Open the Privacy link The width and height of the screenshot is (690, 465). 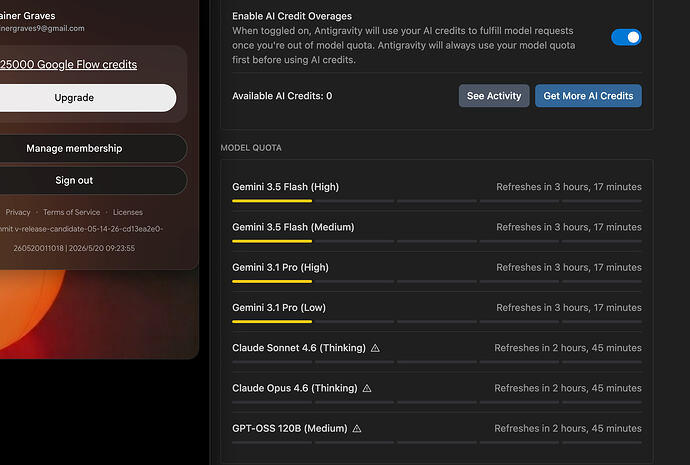point(18,212)
